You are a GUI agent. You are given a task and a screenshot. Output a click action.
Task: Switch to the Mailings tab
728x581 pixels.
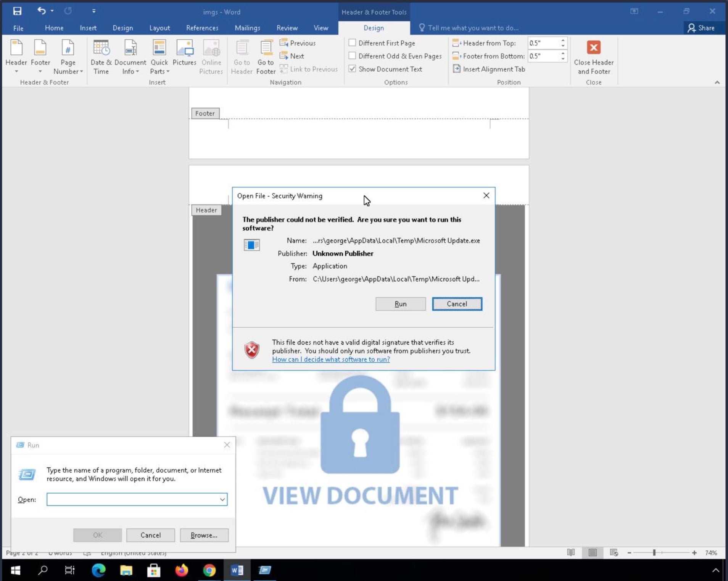tap(247, 28)
